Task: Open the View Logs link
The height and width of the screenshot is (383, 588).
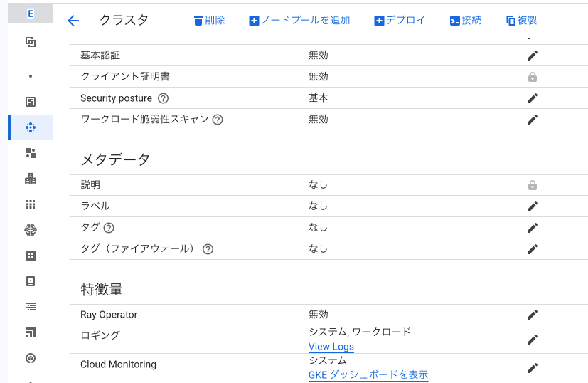Action: [331, 347]
